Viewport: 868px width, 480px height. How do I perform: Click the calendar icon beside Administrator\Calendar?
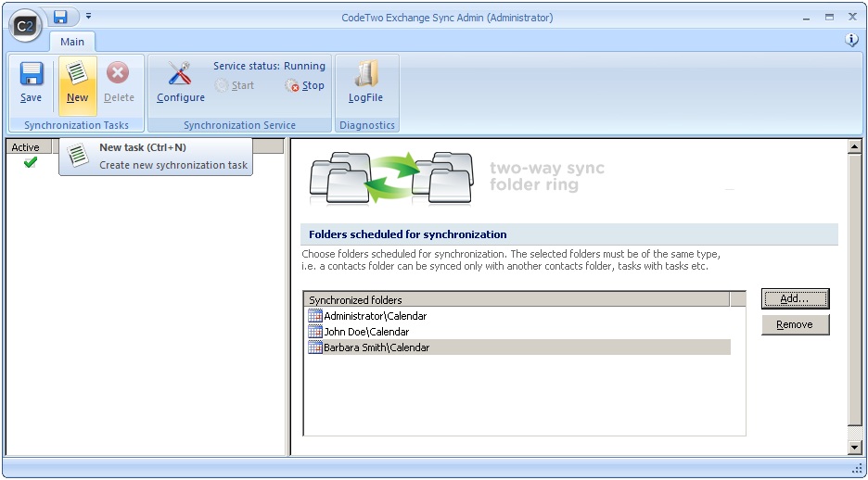315,316
